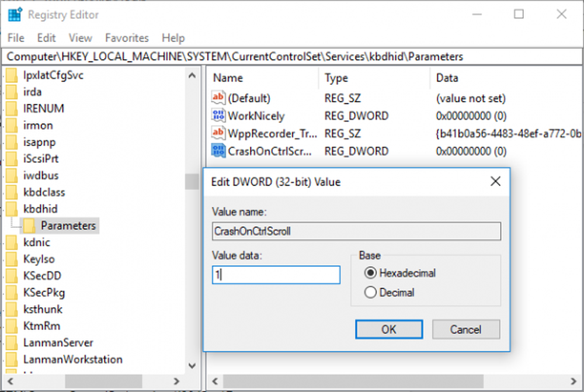Click into the Value data field
The image size is (584, 392).
[276, 275]
